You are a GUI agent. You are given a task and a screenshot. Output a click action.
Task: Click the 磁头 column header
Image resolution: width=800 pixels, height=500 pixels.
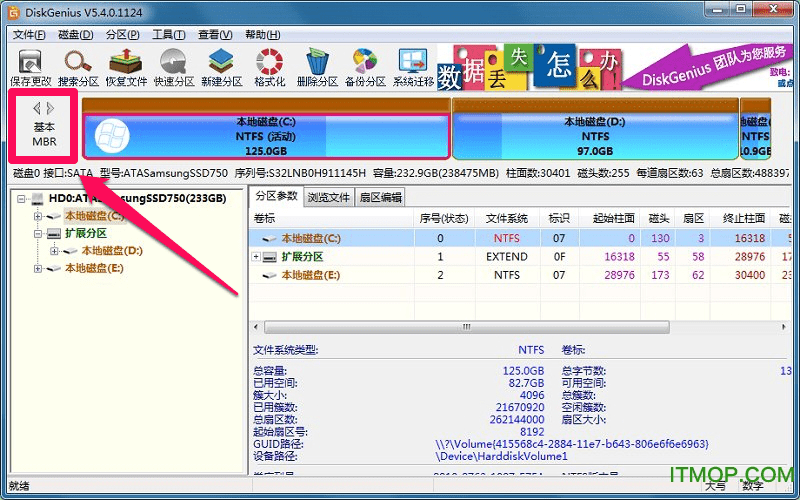pos(659,218)
